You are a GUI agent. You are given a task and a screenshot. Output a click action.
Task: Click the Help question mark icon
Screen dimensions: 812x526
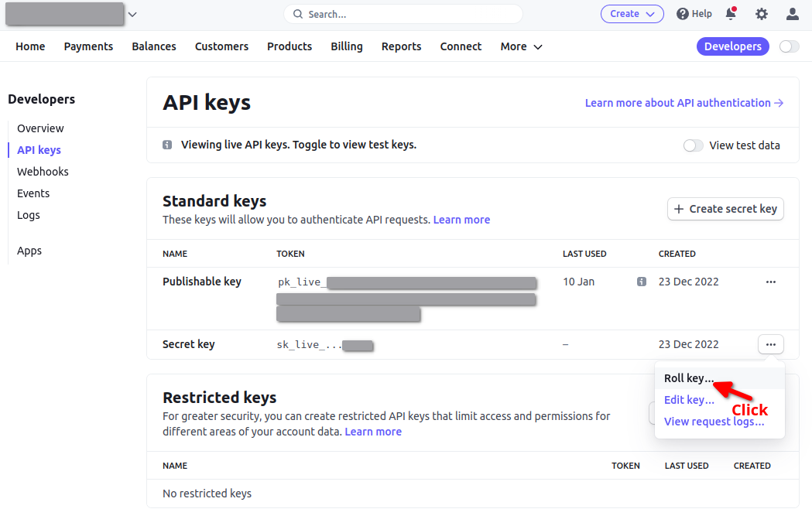682,14
